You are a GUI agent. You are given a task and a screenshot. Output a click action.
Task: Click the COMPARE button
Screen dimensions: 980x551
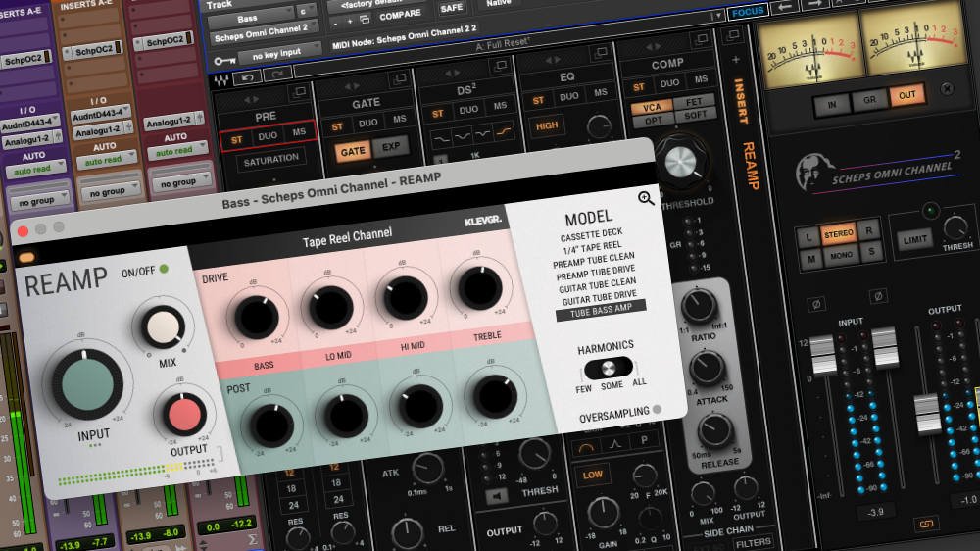click(x=400, y=15)
